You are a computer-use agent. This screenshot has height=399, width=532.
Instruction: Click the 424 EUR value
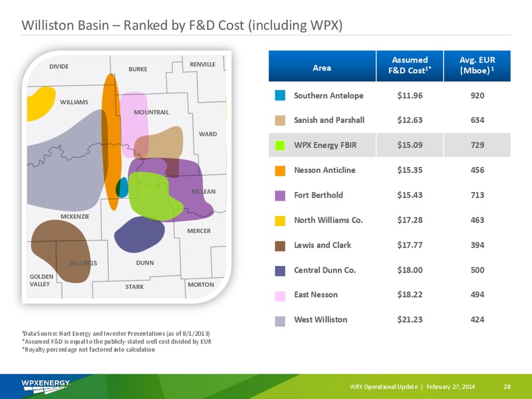477,320
